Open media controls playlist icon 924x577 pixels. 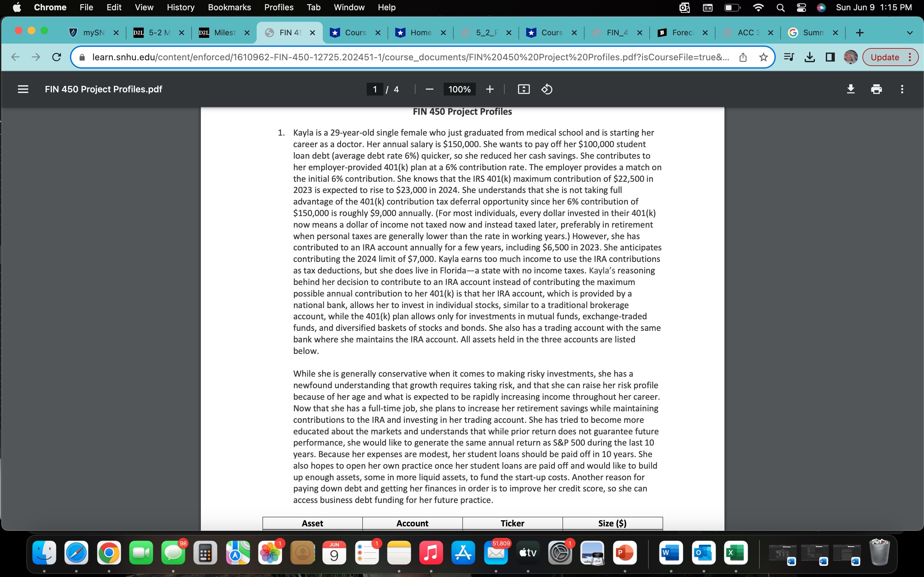tap(789, 57)
